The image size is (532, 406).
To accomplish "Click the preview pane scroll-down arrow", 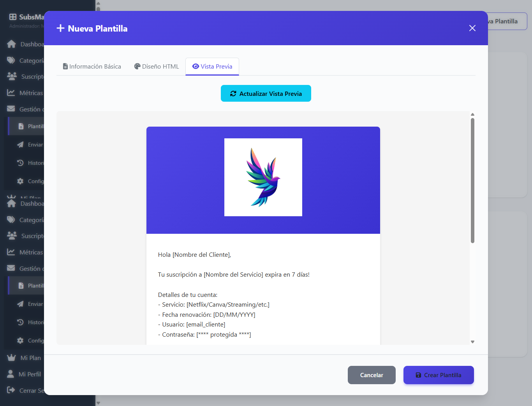I will tap(472, 342).
